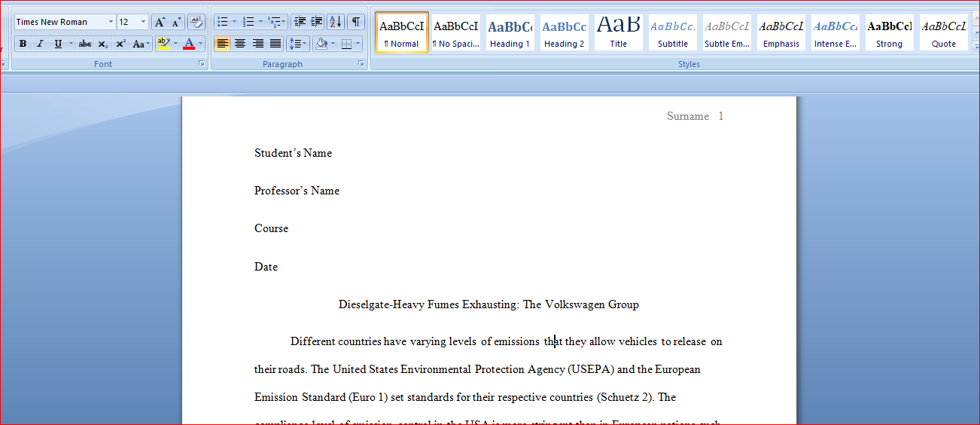Image resolution: width=980 pixels, height=425 pixels.
Task: Click the Shrink Font button
Action: click(x=176, y=22)
